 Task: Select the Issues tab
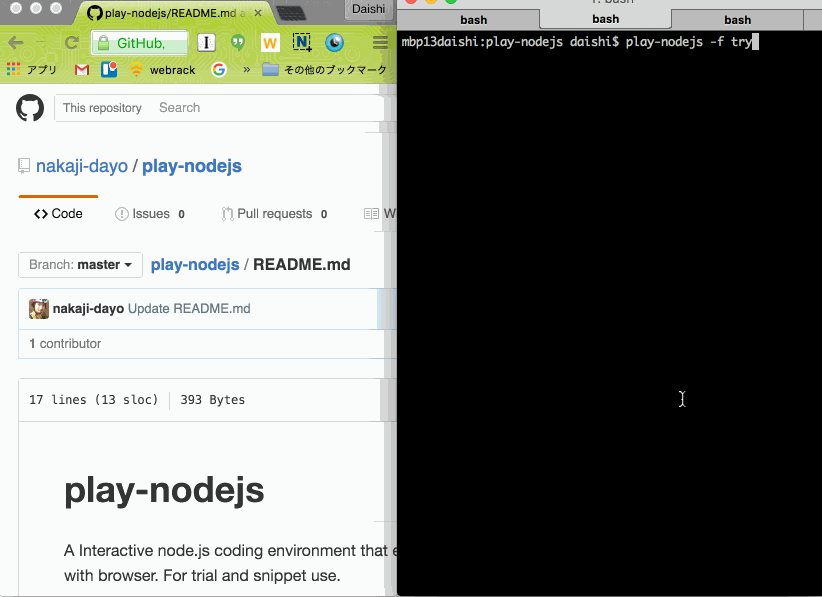(x=150, y=214)
